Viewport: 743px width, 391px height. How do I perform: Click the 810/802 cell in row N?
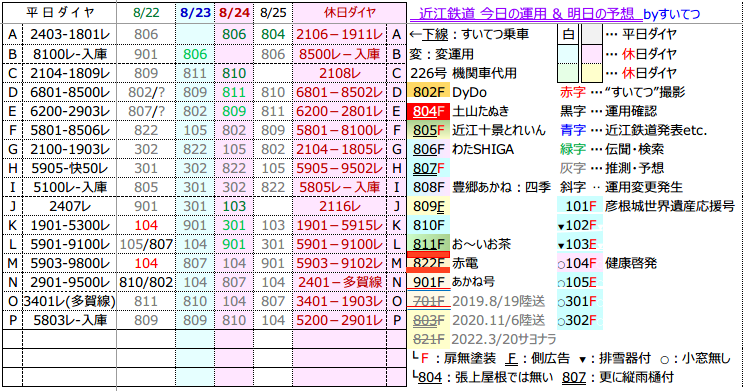[146, 282]
